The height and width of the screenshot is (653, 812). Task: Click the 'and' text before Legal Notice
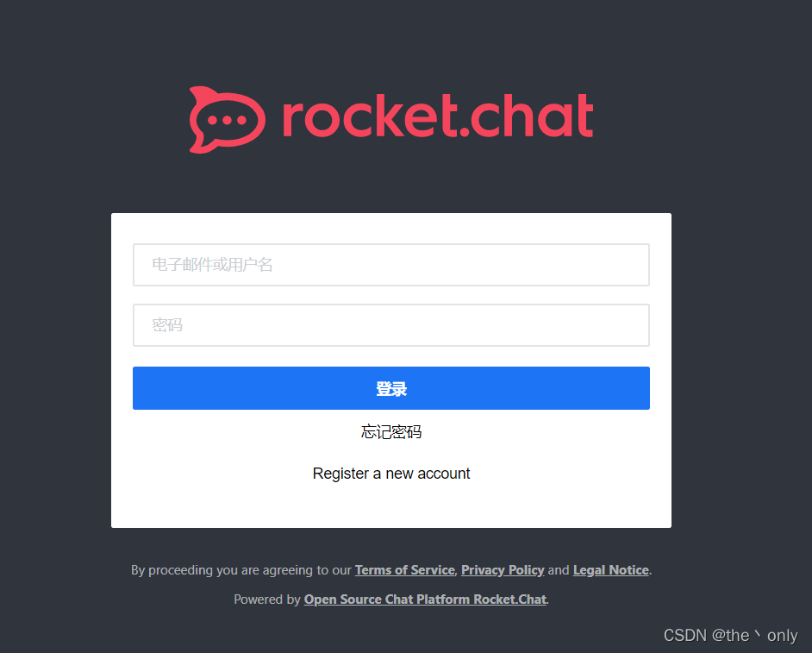(559, 570)
